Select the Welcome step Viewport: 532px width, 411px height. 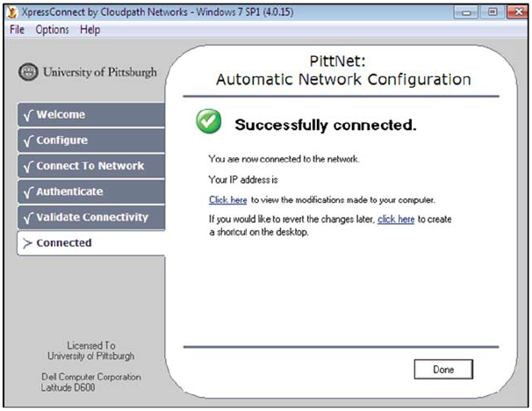tap(91, 115)
